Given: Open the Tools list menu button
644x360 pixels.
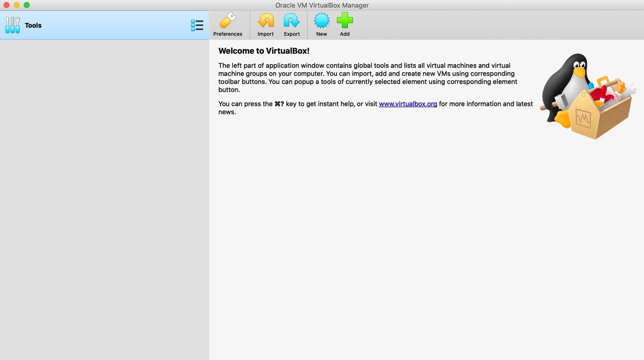Looking at the screenshot, I should point(197,25).
